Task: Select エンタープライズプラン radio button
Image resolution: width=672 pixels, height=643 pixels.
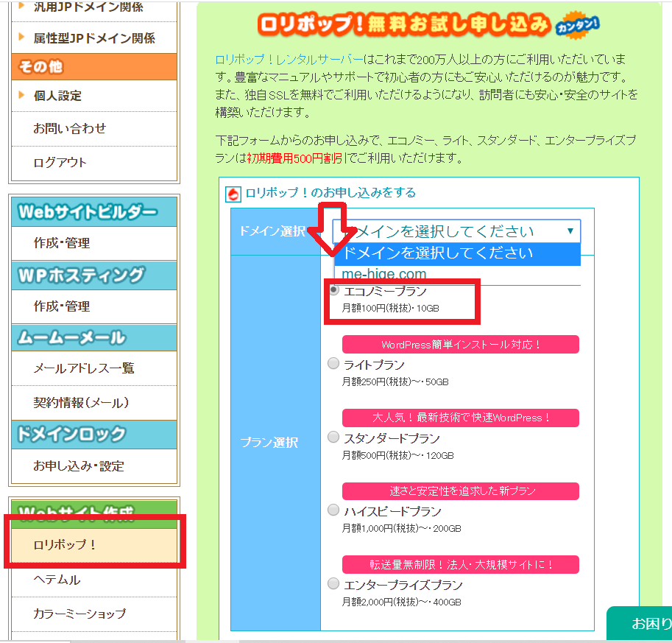Action: pyautogui.click(x=333, y=584)
